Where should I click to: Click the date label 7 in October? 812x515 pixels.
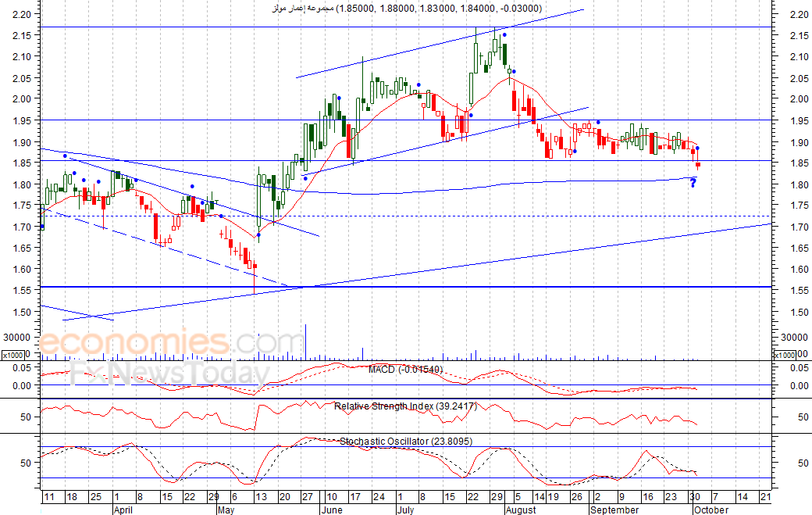point(714,497)
